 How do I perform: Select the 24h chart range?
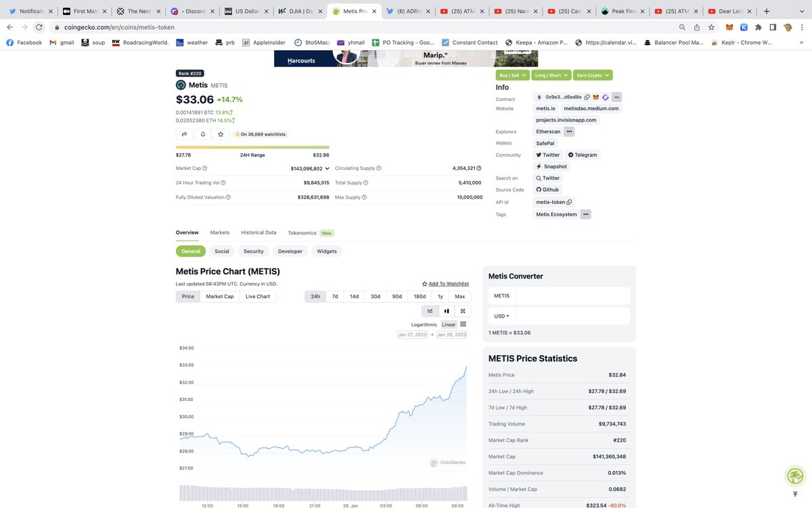(315, 296)
